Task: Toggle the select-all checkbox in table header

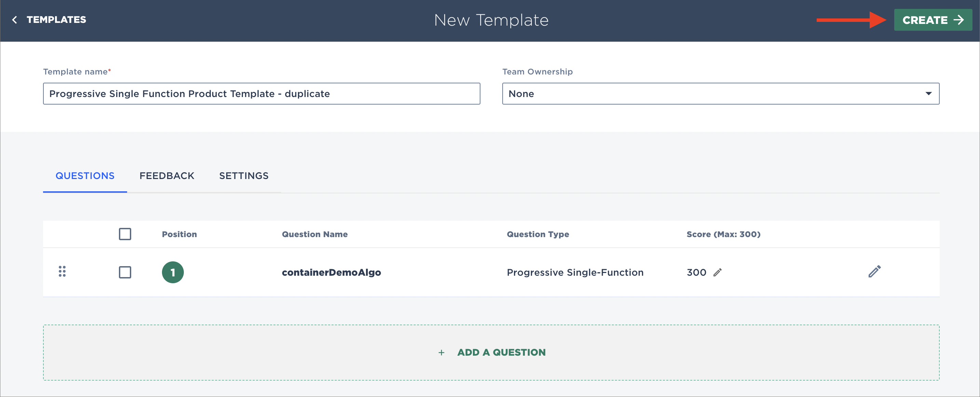Action: 125,234
